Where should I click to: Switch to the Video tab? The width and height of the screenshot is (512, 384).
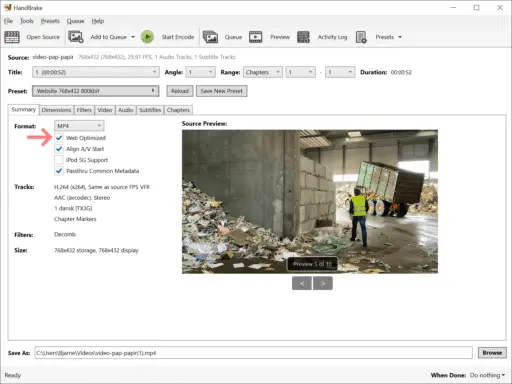105,110
